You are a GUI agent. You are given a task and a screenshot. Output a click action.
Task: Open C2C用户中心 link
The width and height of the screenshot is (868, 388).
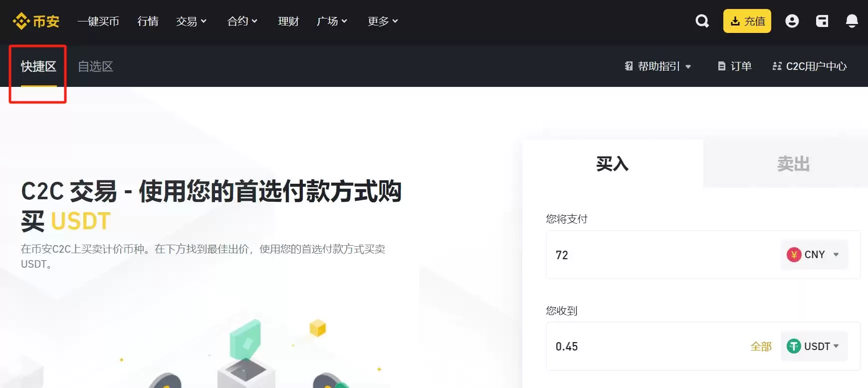pyautogui.click(x=809, y=66)
